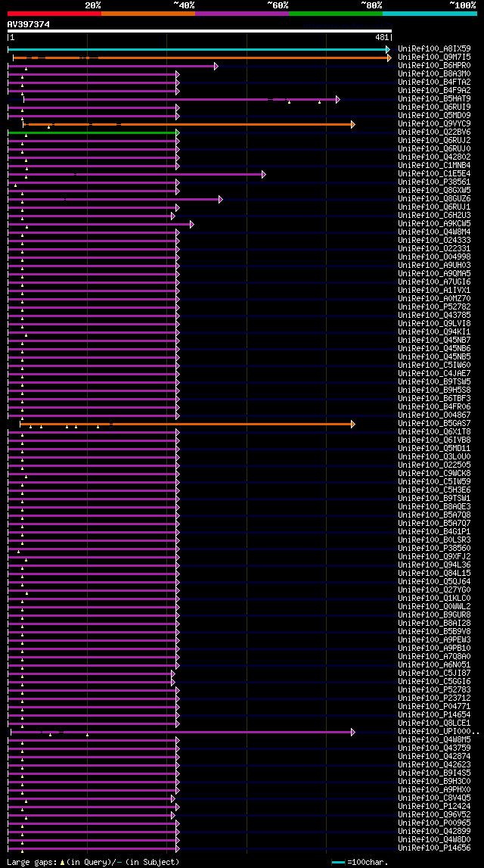Open hit UniRef100_A8IX59
This screenshot has width=484, height=868.
434,48
